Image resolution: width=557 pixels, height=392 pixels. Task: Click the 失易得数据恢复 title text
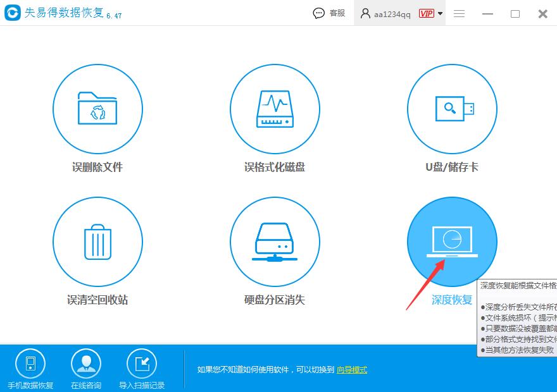click(65, 13)
